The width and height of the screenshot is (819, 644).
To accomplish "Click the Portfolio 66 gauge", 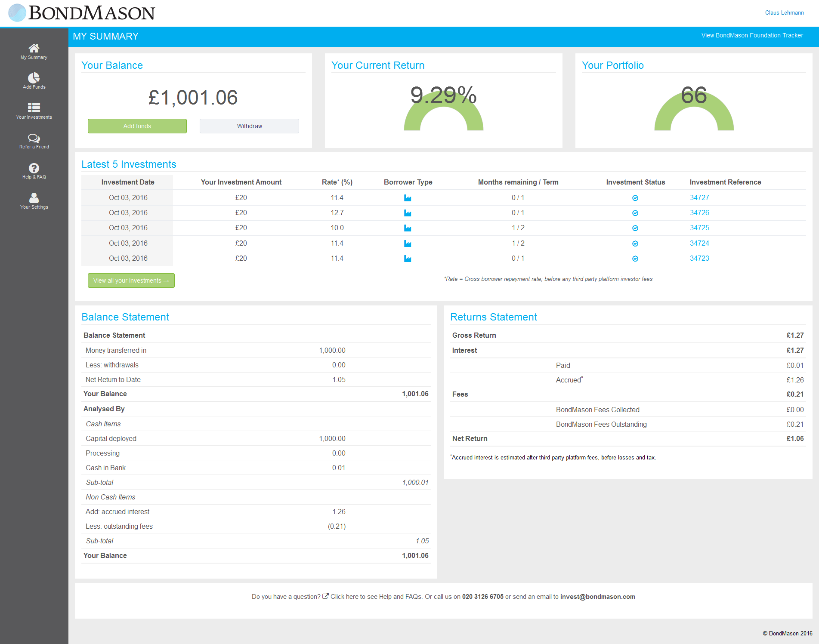I will point(694,108).
